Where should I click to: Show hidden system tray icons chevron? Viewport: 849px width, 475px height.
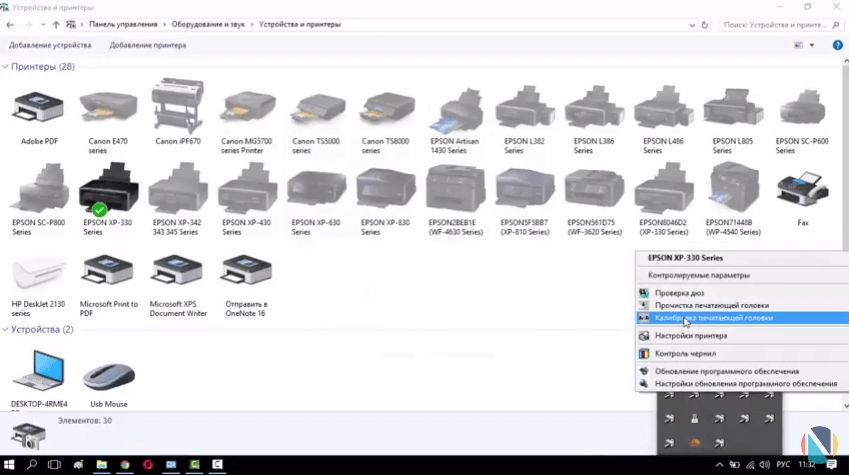719,465
